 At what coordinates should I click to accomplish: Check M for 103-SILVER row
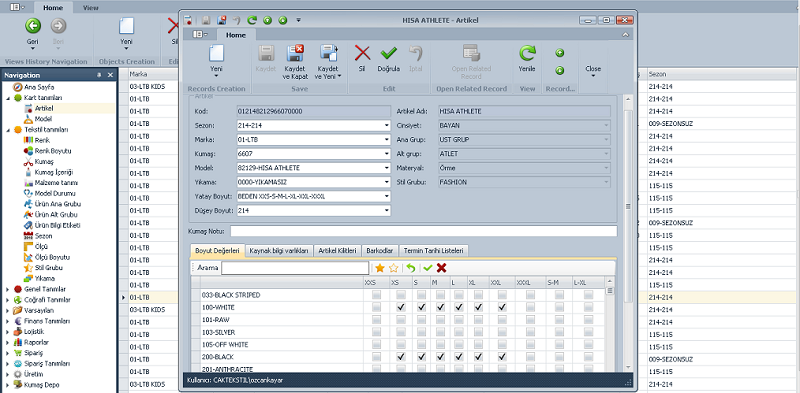click(x=440, y=332)
